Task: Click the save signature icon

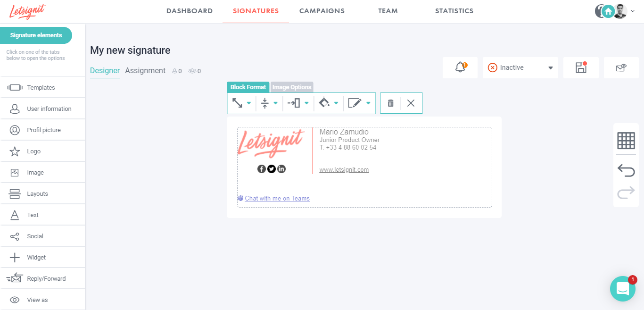Action: click(581, 67)
